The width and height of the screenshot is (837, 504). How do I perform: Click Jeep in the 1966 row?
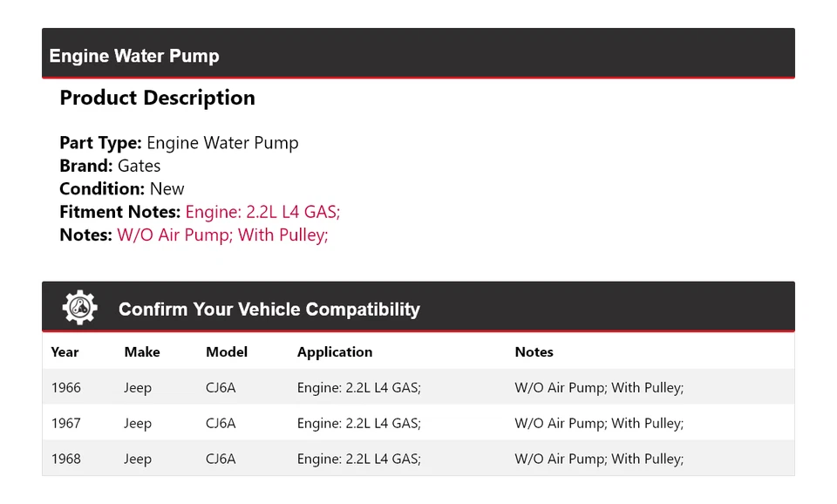coord(138,388)
